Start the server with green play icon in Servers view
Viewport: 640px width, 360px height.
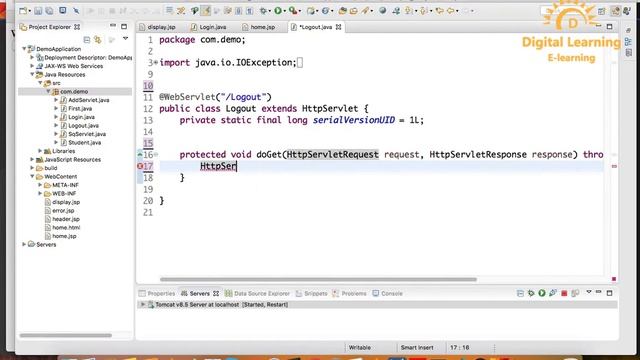(542, 293)
